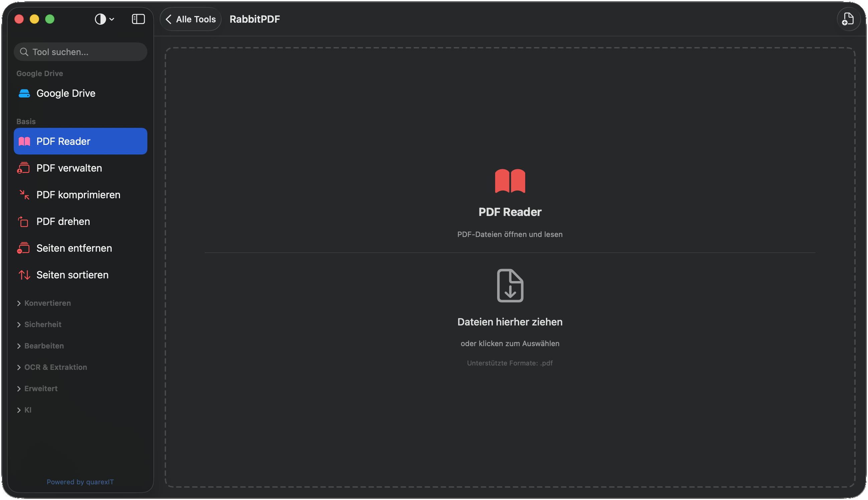Click the add file icon at top right
The width and height of the screenshot is (868, 500).
848,19
